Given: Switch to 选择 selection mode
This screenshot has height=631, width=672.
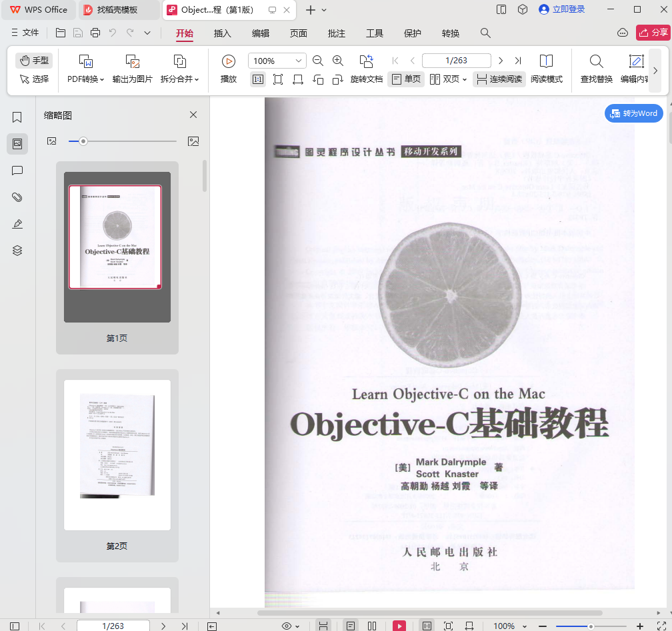Looking at the screenshot, I should click(x=33, y=79).
